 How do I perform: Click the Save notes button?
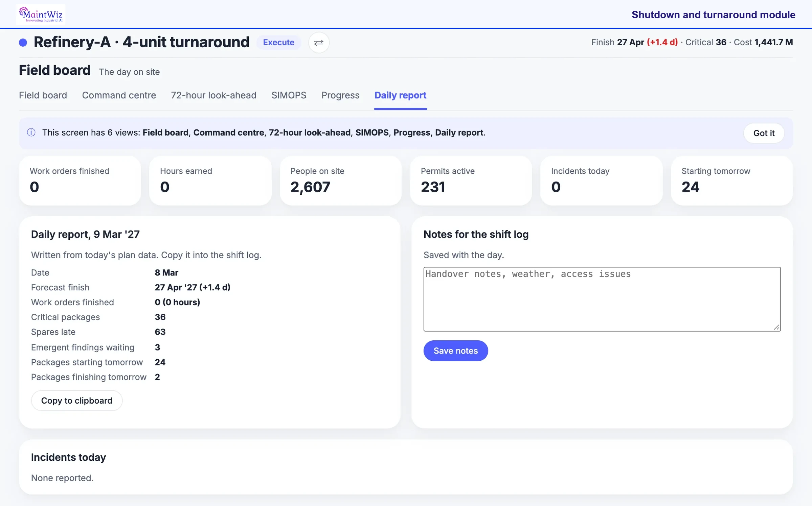tap(456, 351)
